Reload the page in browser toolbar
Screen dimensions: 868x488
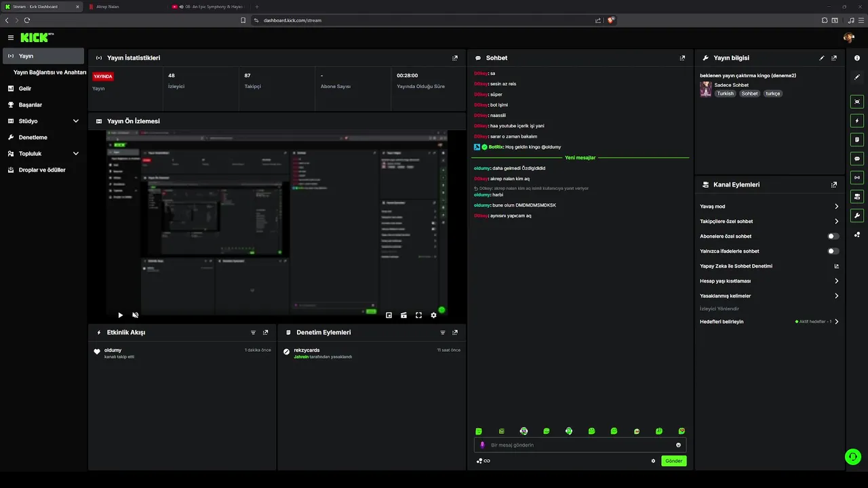pyautogui.click(x=27, y=20)
